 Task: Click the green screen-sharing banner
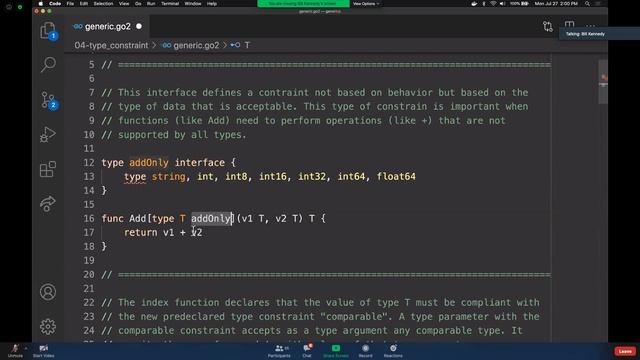pos(303,4)
